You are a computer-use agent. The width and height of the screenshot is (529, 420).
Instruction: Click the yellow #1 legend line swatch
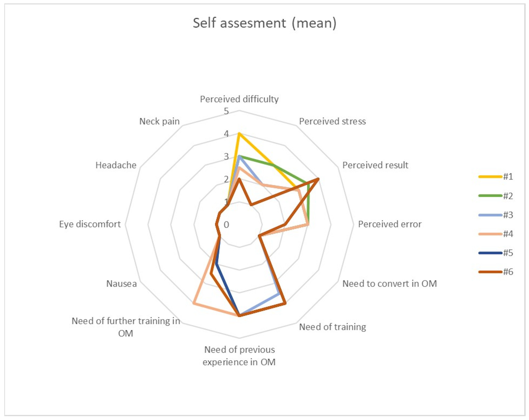coord(490,176)
